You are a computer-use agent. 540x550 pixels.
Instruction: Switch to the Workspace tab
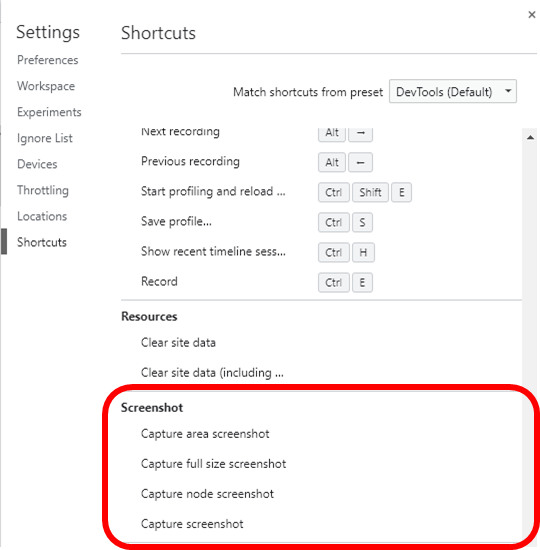pyautogui.click(x=46, y=86)
